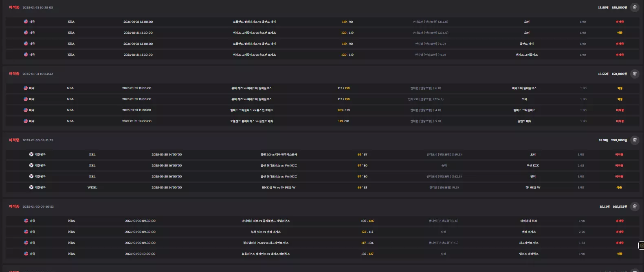Click the 언더오버 (224.5) bet type
This screenshot has height=272, width=644.
[426, 99]
